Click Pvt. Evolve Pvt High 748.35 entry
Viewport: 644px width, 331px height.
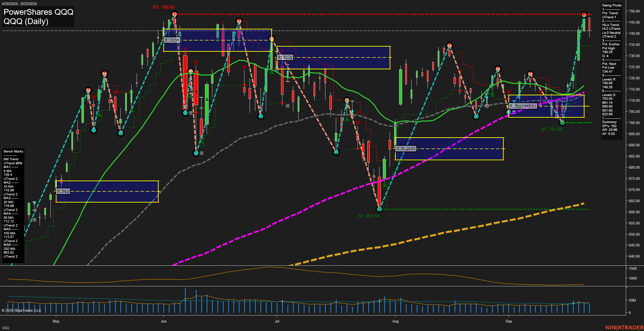click(611, 50)
